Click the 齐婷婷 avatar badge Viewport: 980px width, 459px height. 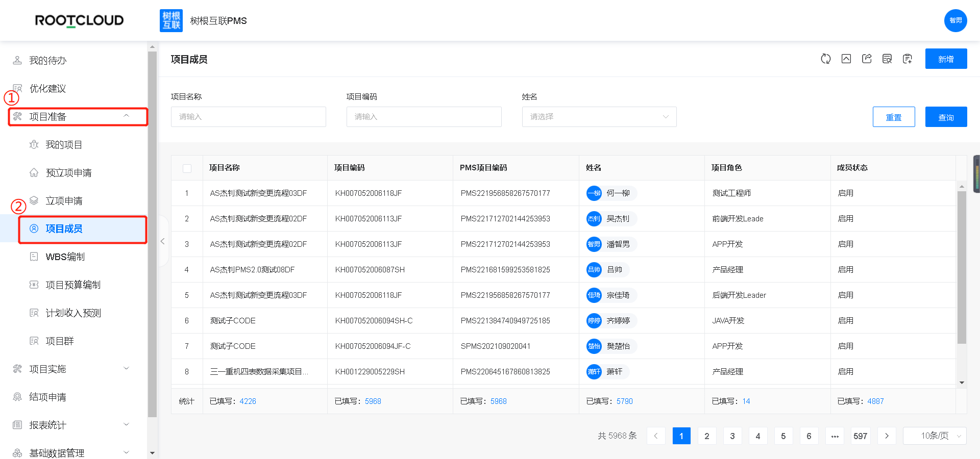(594, 321)
